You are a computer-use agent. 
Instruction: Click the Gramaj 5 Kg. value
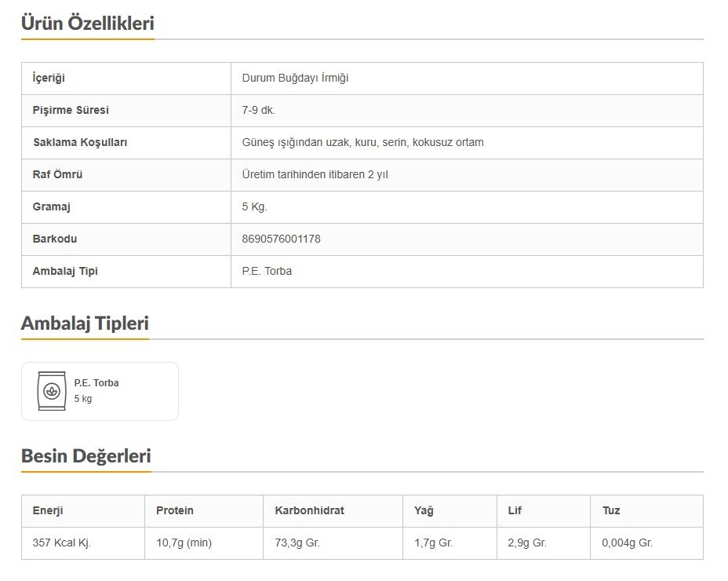(x=254, y=207)
